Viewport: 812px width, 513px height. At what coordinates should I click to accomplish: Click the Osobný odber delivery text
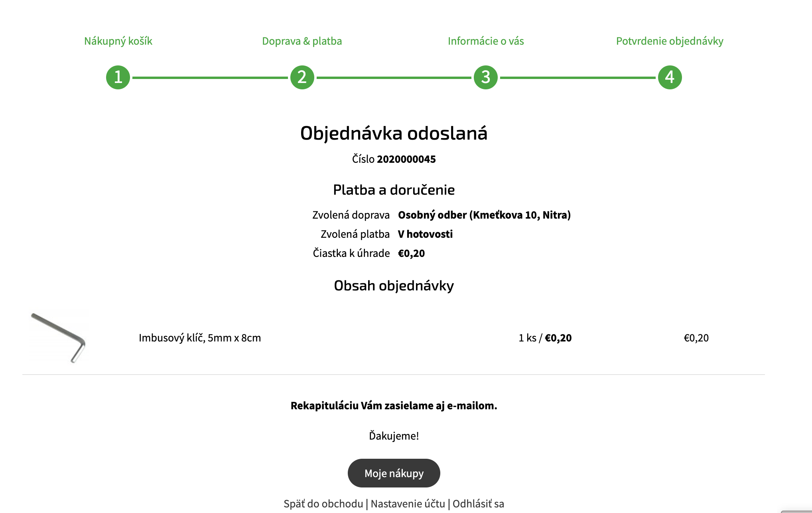click(x=484, y=215)
